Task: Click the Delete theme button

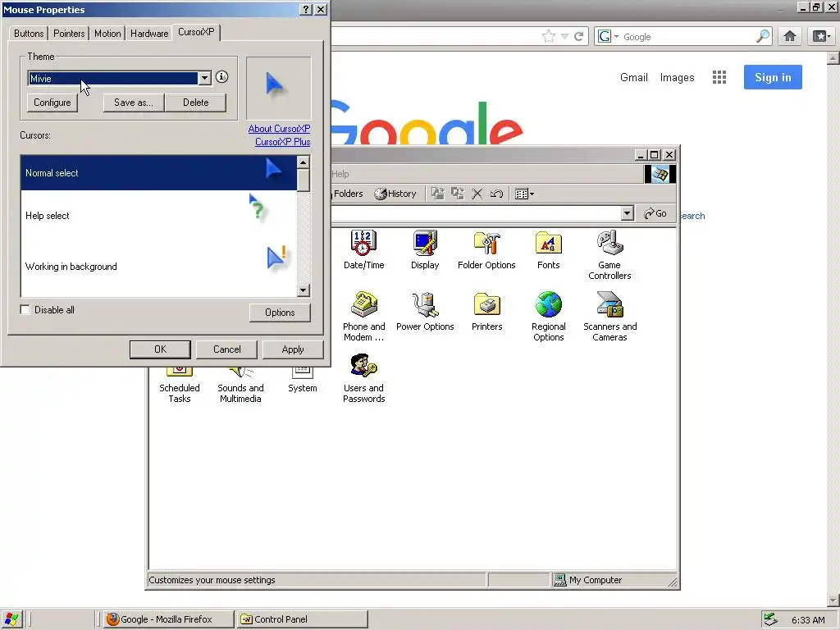Action: [x=195, y=103]
